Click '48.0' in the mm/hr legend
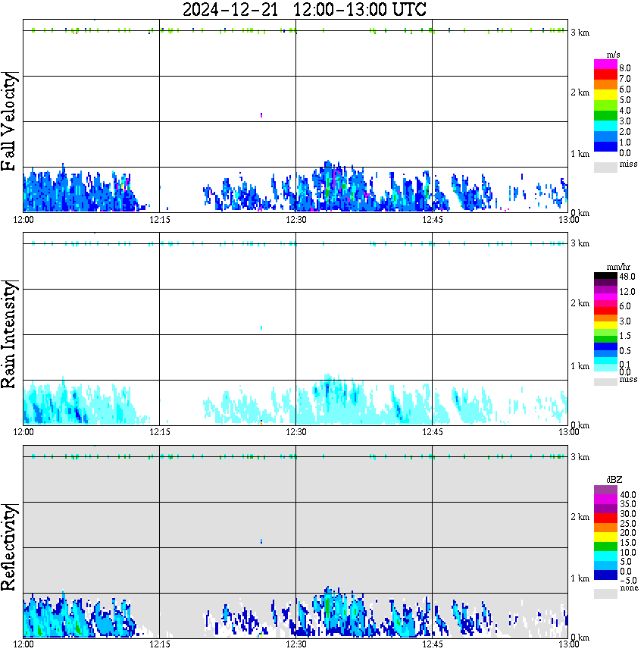The height and width of the screenshot is (658, 644). click(x=627, y=277)
